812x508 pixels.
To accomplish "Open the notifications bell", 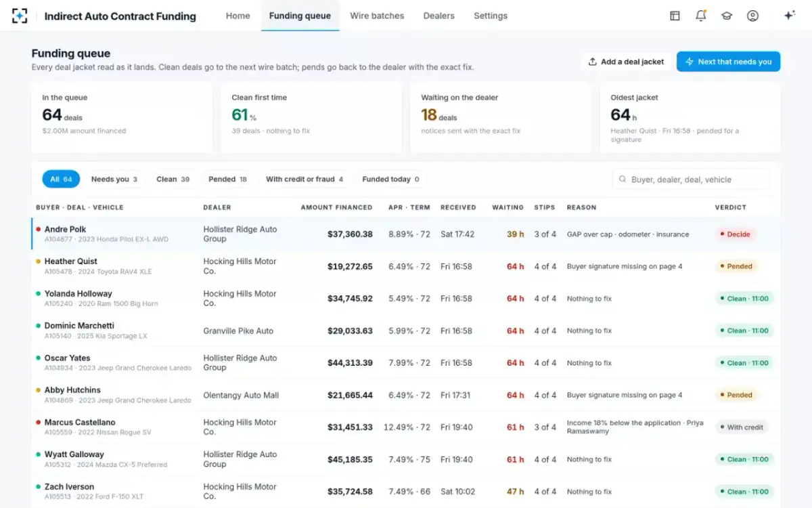I will [x=701, y=16].
